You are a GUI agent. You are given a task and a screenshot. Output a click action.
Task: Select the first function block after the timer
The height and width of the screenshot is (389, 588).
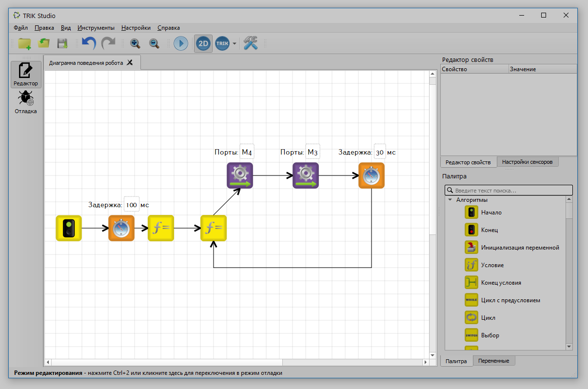click(x=161, y=228)
